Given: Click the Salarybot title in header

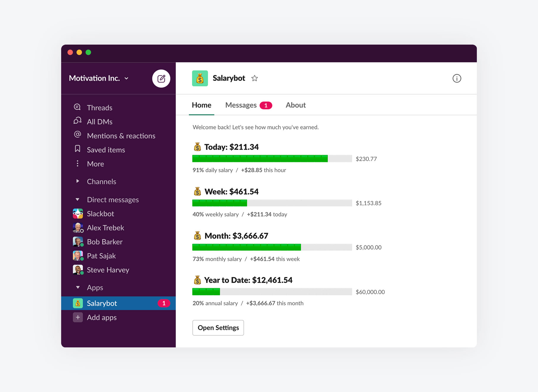Looking at the screenshot, I should coord(229,78).
